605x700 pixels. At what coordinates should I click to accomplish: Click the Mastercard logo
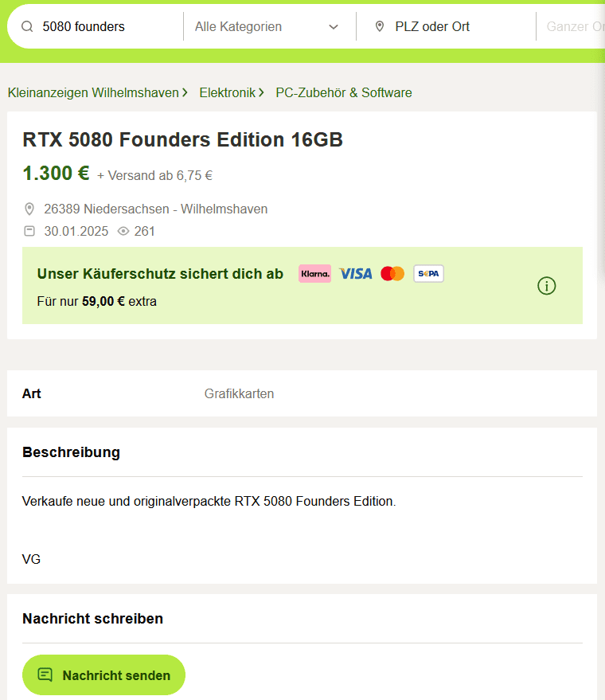392,274
